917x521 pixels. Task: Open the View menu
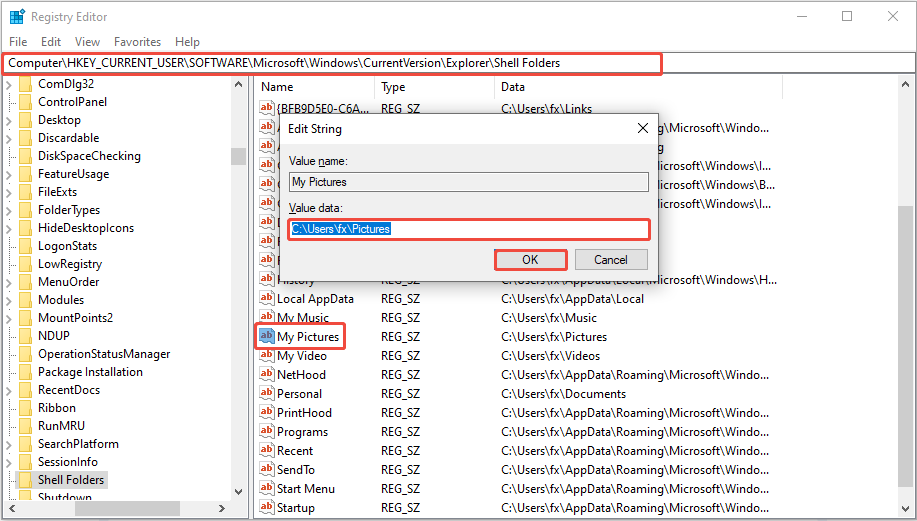tap(87, 42)
